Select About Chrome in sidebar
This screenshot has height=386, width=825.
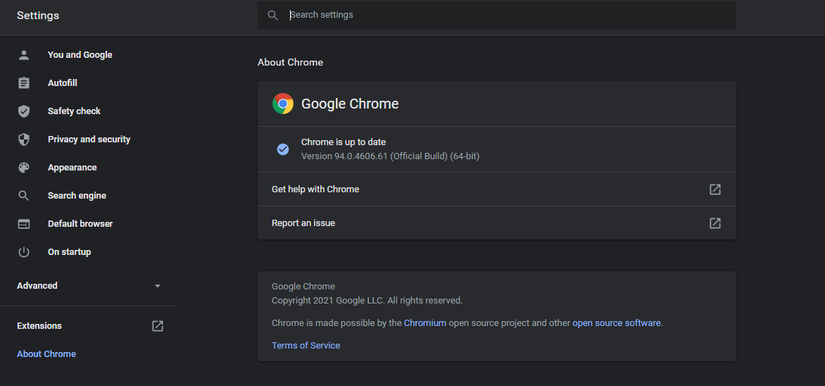(x=46, y=354)
